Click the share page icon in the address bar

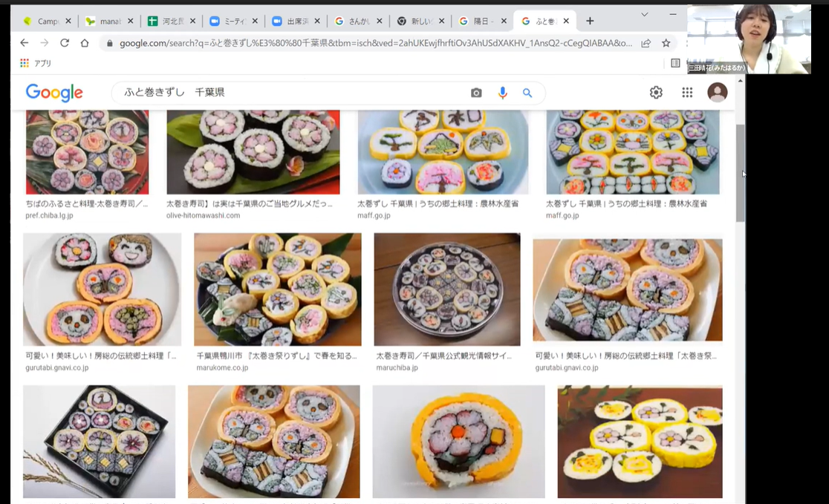coord(646,43)
